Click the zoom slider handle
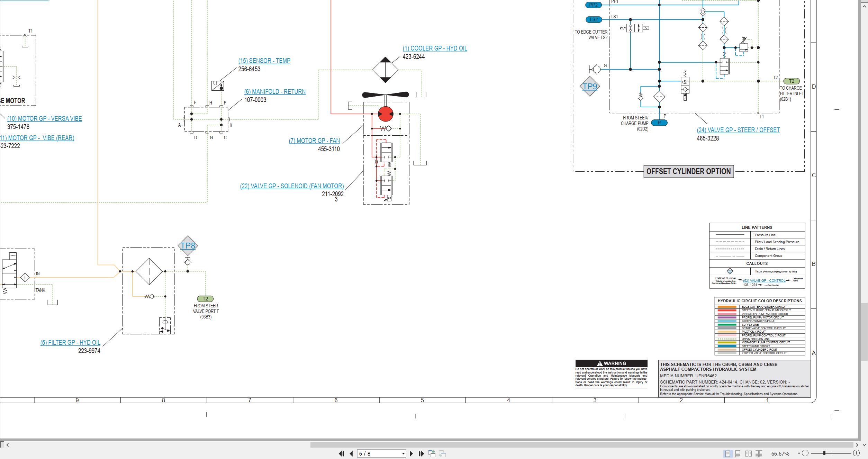Screen dimensions: 868x459 point(825,453)
